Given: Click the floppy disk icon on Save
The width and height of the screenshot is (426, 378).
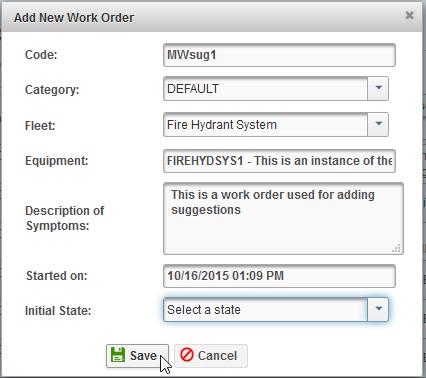Looking at the screenshot, I should (118, 355).
